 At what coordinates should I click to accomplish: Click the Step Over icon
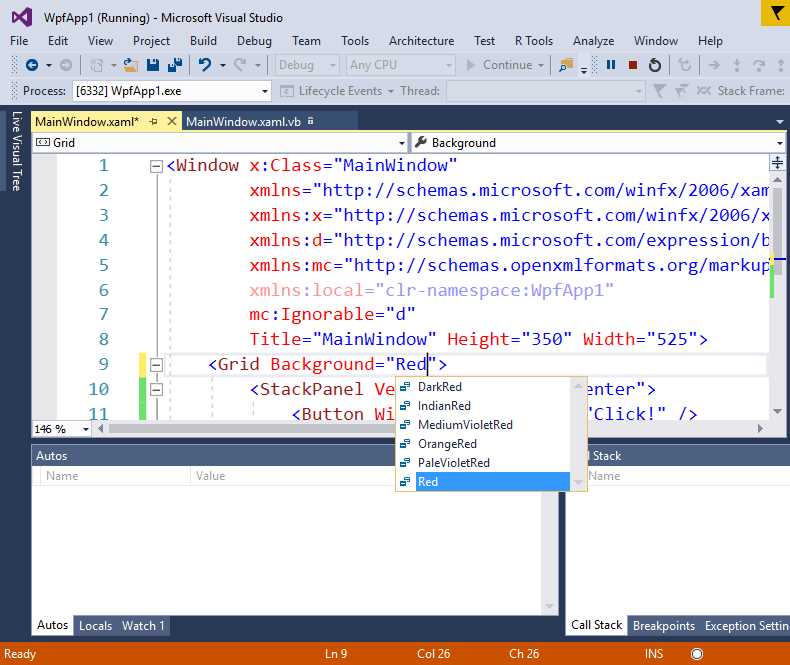[x=759, y=65]
